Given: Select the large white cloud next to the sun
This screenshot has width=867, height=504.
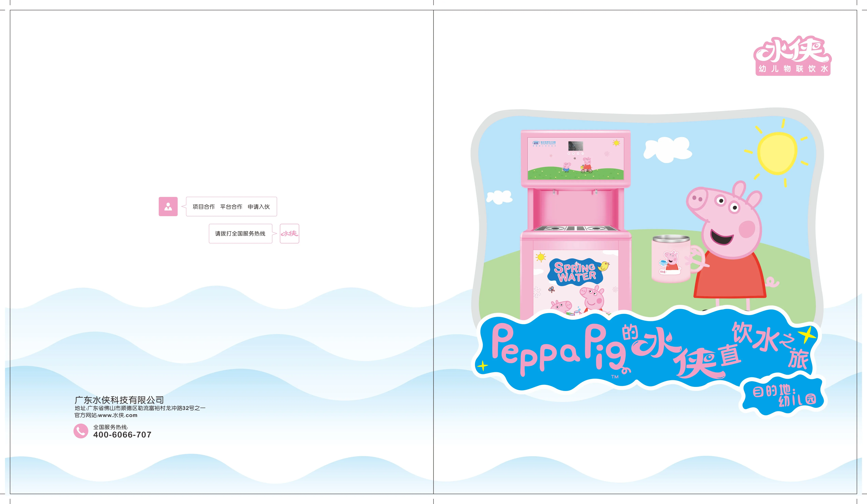Looking at the screenshot, I should click(668, 150).
